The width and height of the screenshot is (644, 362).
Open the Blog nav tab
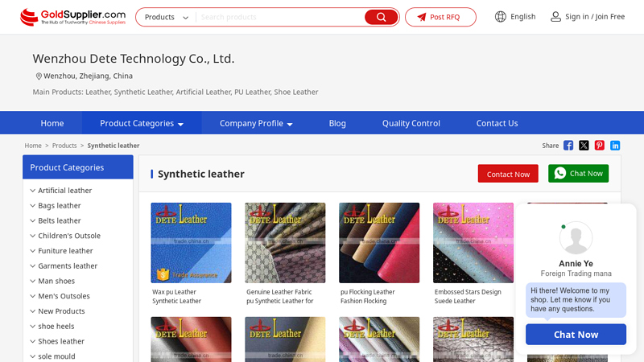tap(337, 123)
